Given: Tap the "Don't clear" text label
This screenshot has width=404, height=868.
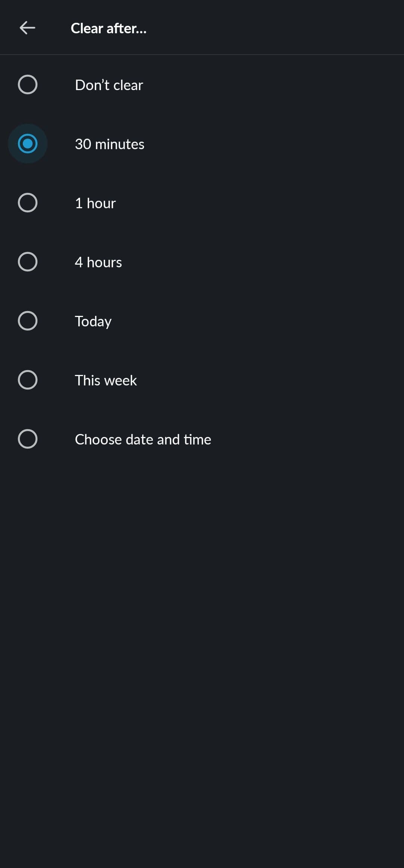Looking at the screenshot, I should tap(109, 85).
